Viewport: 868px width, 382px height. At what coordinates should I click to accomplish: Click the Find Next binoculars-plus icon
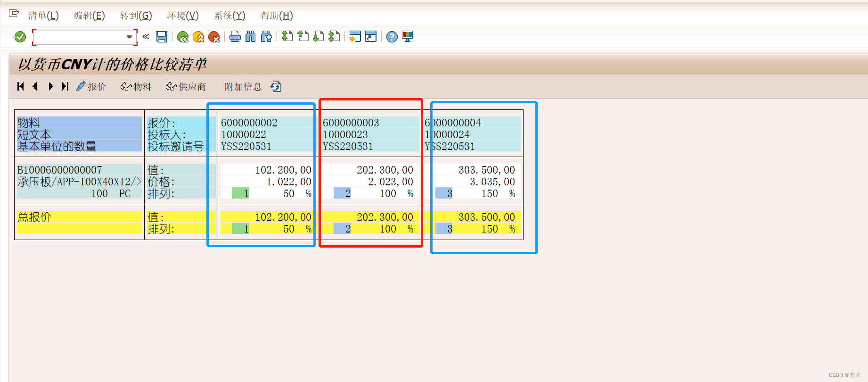[x=266, y=37]
